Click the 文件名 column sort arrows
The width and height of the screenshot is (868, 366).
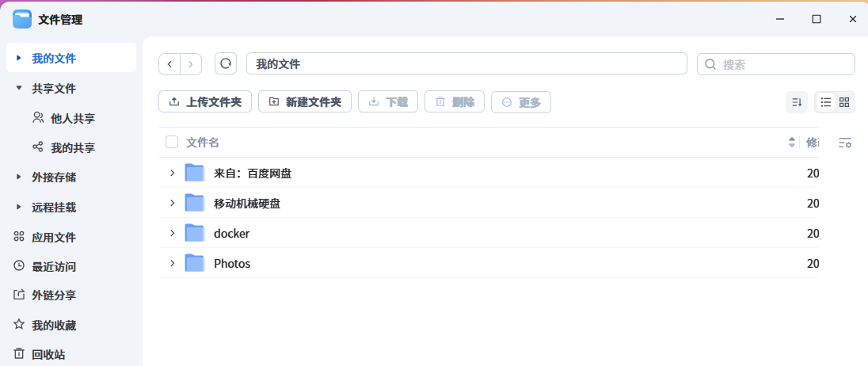click(792, 143)
